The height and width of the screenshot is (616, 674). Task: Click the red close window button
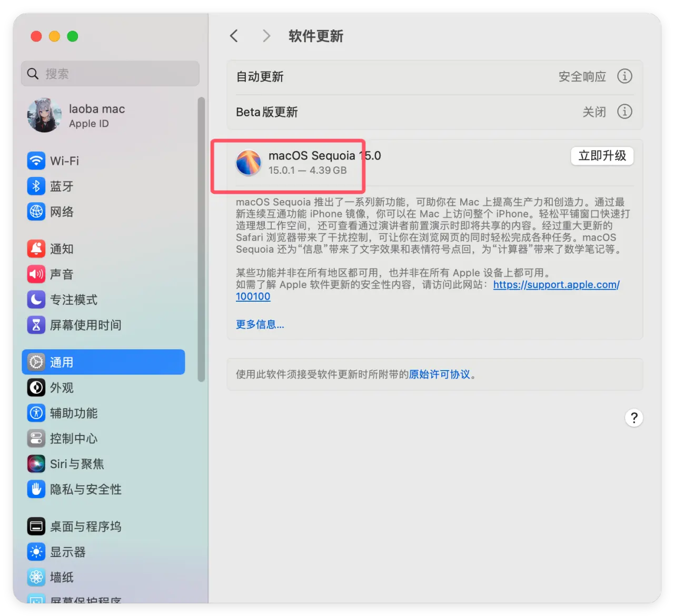[36, 36]
